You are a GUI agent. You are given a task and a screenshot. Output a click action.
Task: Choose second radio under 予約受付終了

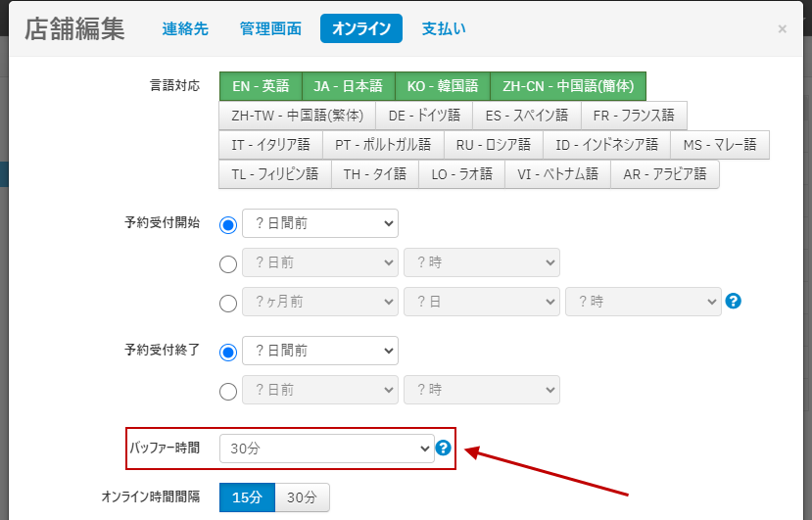click(x=228, y=391)
